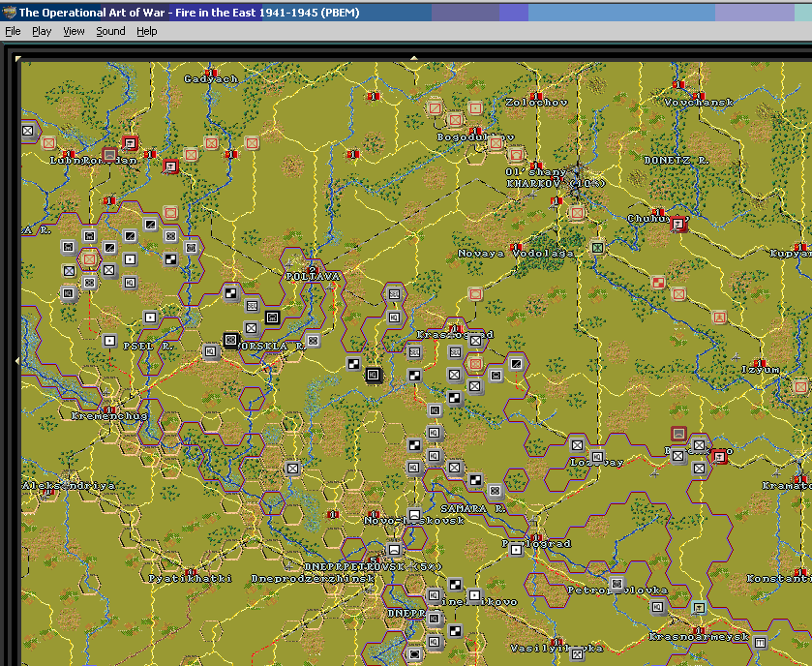Viewport: 812px width, 666px height.
Task: Select the HQ counter on the Lozovaya label
Action: pos(597,457)
